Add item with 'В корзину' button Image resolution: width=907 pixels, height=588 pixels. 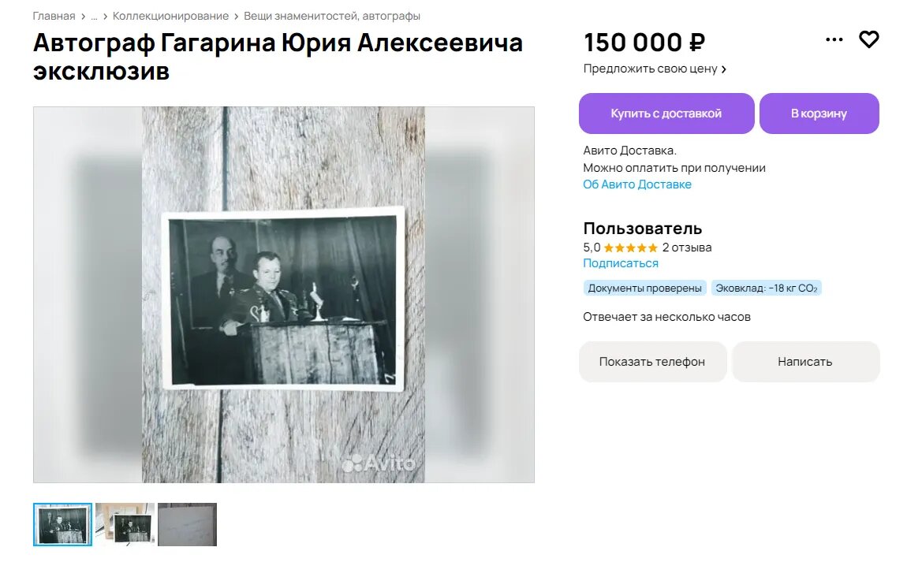[x=819, y=114]
